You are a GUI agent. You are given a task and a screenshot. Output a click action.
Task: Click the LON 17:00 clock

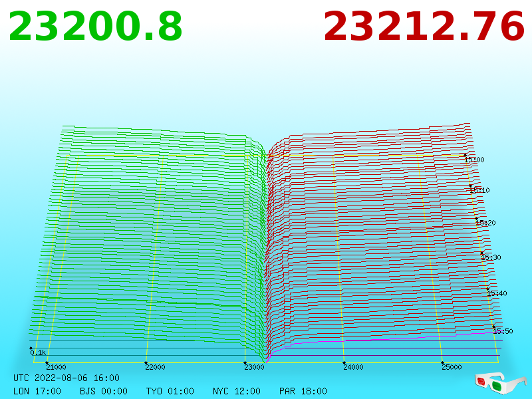(37, 391)
